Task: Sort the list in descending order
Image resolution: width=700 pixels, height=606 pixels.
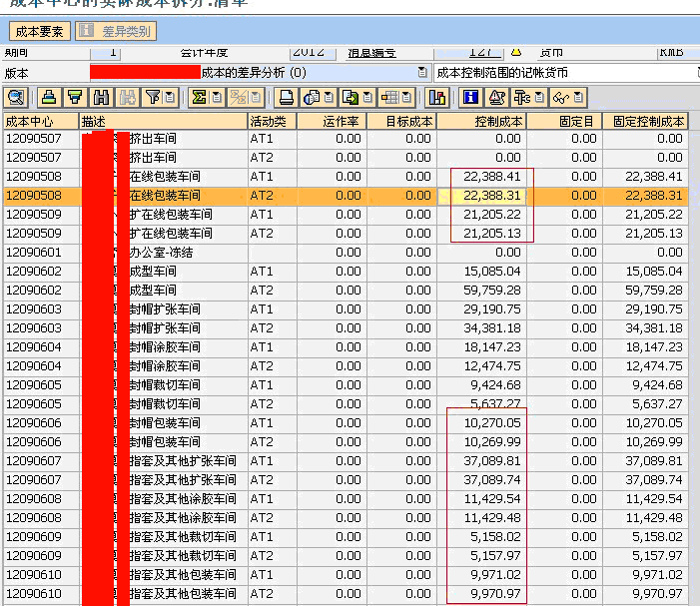Action: click(x=75, y=97)
